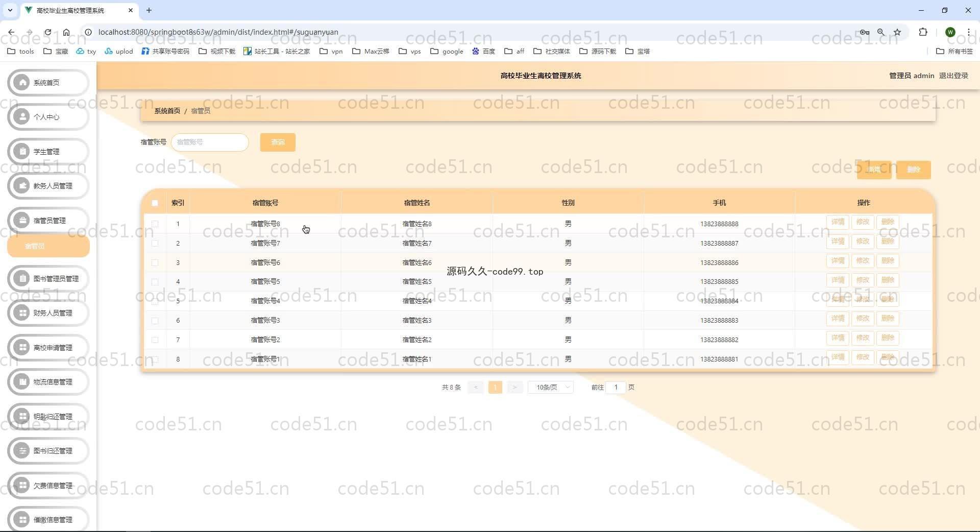Check the checkbox for row 宿管账号7

click(155, 244)
